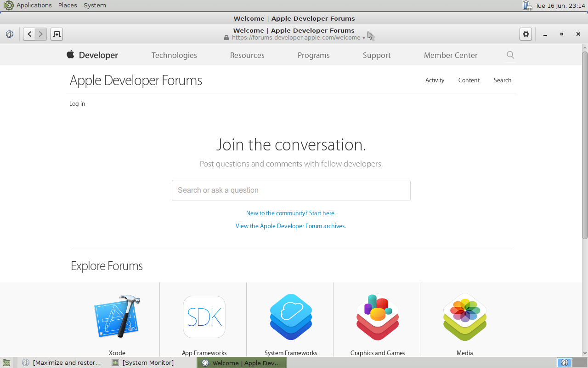
Task: Open a new tab with the plus button
Action: point(57,34)
